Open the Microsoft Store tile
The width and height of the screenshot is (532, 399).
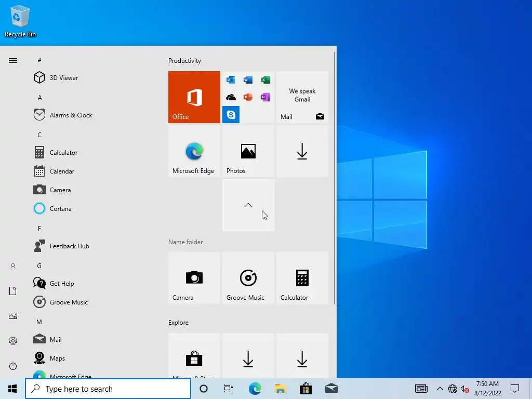[194, 355]
